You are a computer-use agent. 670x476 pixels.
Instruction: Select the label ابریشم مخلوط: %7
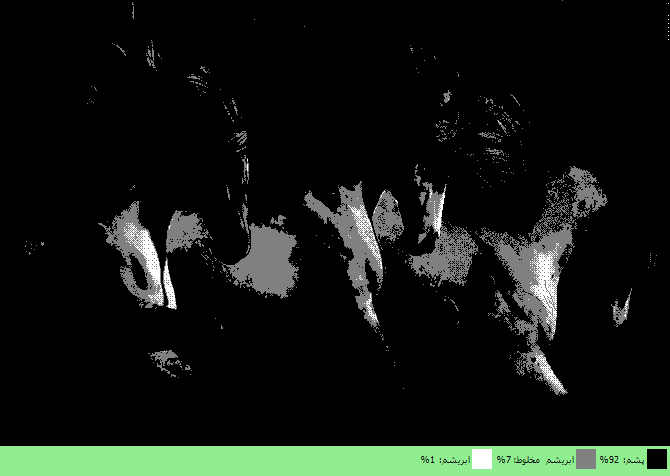tap(535, 460)
